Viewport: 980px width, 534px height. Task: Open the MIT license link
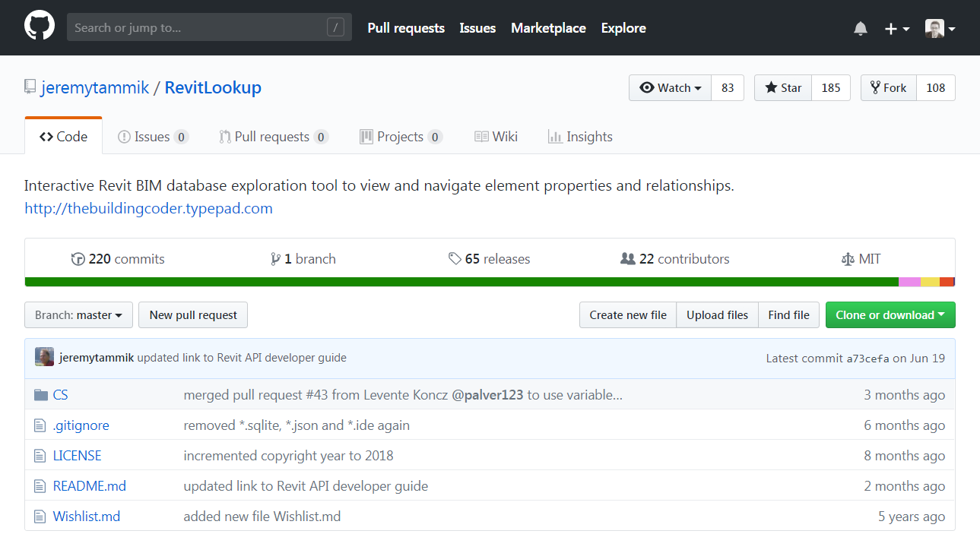click(x=861, y=259)
